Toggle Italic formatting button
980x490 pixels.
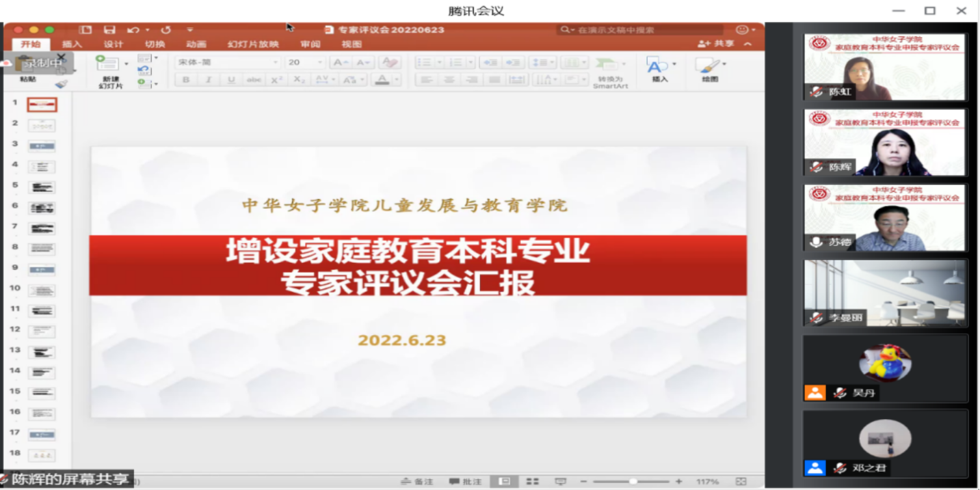209,80
